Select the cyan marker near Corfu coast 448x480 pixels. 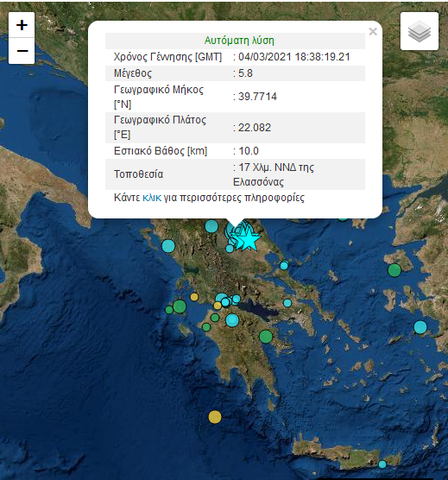tap(168, 246)
